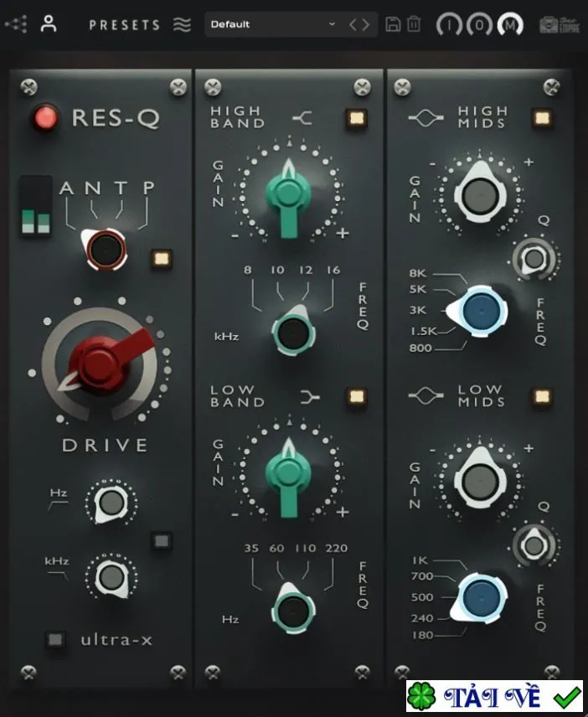588x717 pixels.
Task: Click the 8 kHz High Band label
Action: pyautogui.click(x=248, y=271)
